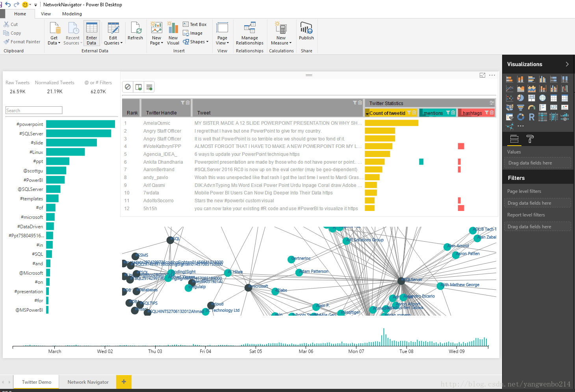Select the Table Sorter custom visual icon
This screenshot has height=392, width=575.
[x=543, y=117]
